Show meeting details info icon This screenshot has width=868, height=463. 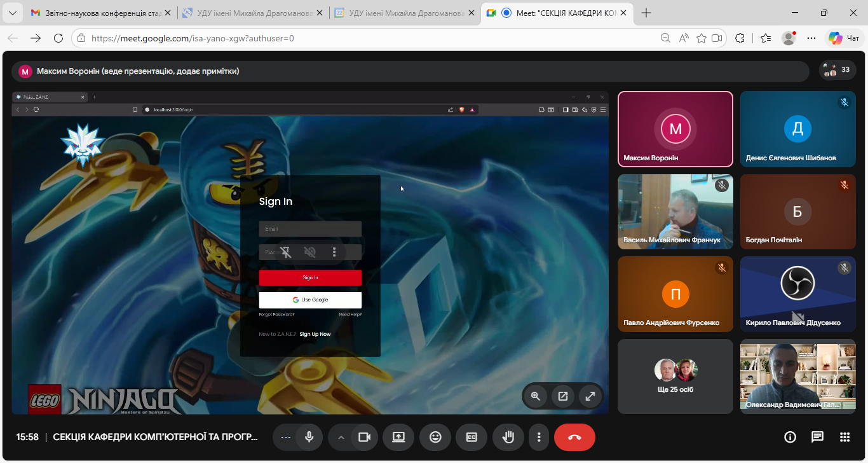tap(790, 437)
